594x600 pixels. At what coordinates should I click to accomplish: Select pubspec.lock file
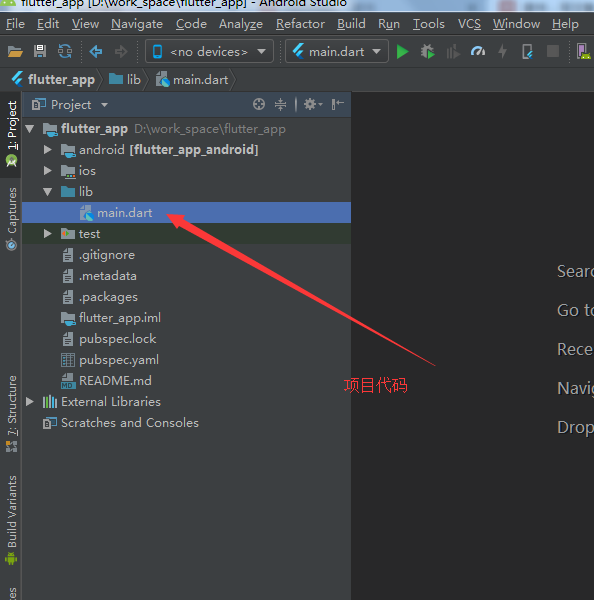(186, 339)
